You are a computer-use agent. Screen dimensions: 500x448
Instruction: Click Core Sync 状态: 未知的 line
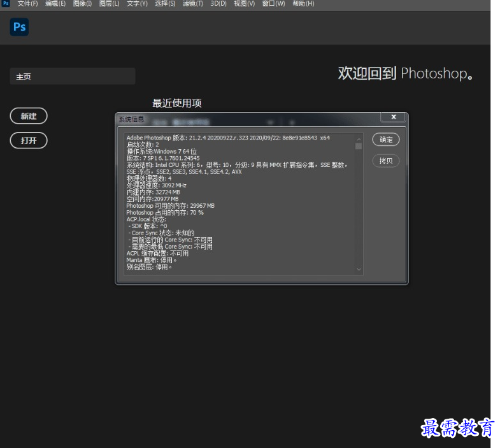click(x=161, y=233)
